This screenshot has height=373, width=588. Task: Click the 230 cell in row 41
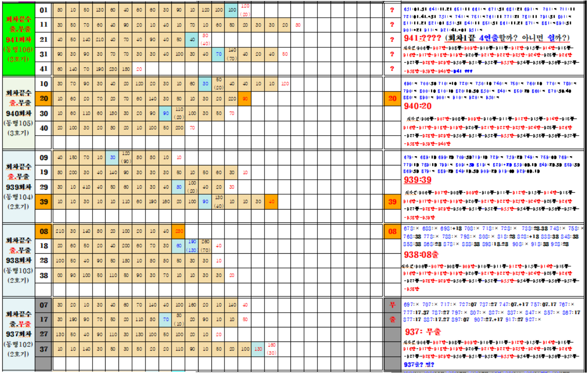point(113,69)
